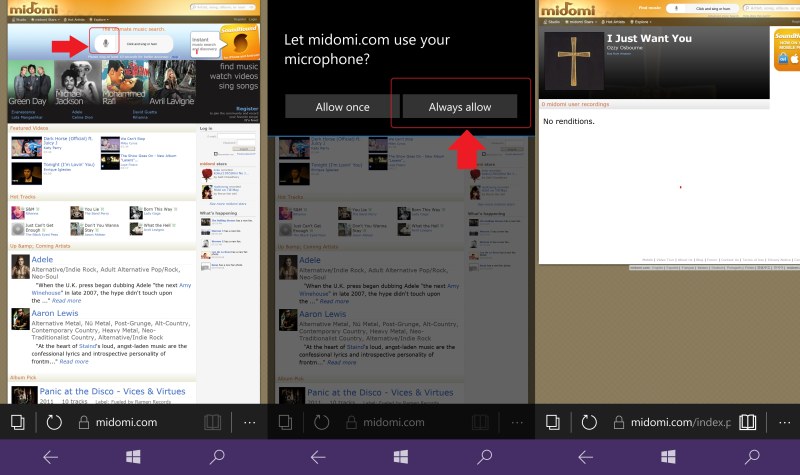Image resolution: width=800 pixels, height=475 pixels.
Task: Click 'Click and sing or hum' in right screen header
Action: click(713, 9)
